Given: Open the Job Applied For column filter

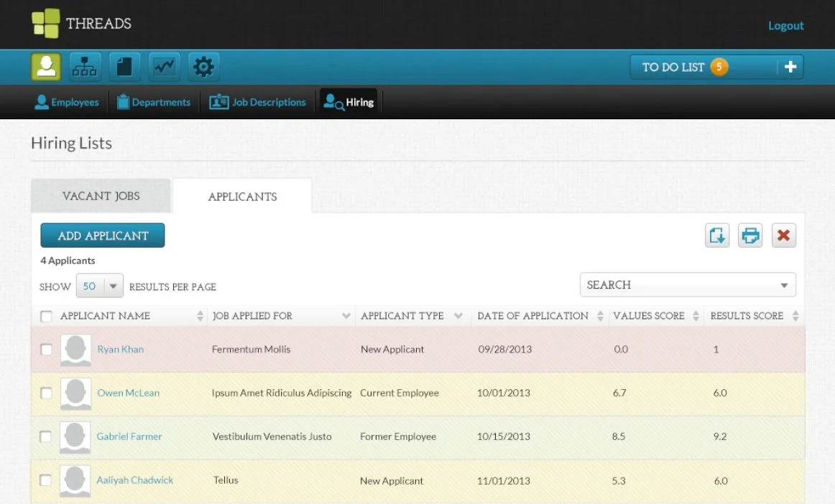Looking at the screenshot, I should (x=346, y=316).
